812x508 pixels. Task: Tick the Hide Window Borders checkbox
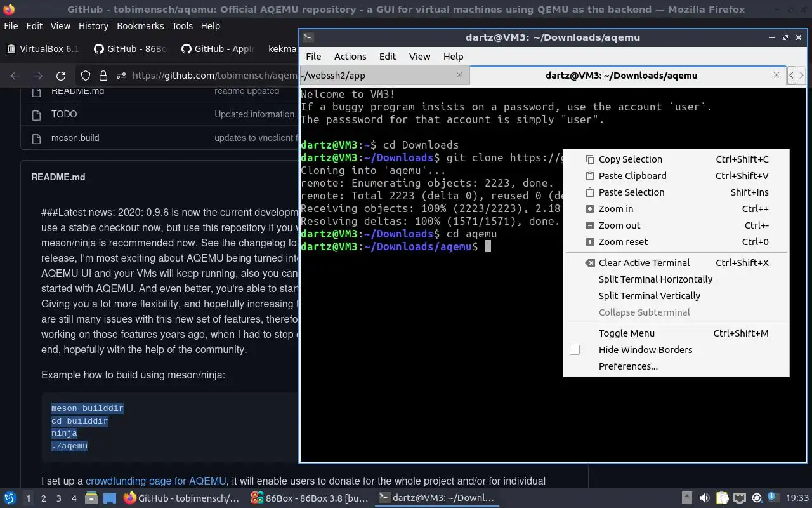pos(575,350)
